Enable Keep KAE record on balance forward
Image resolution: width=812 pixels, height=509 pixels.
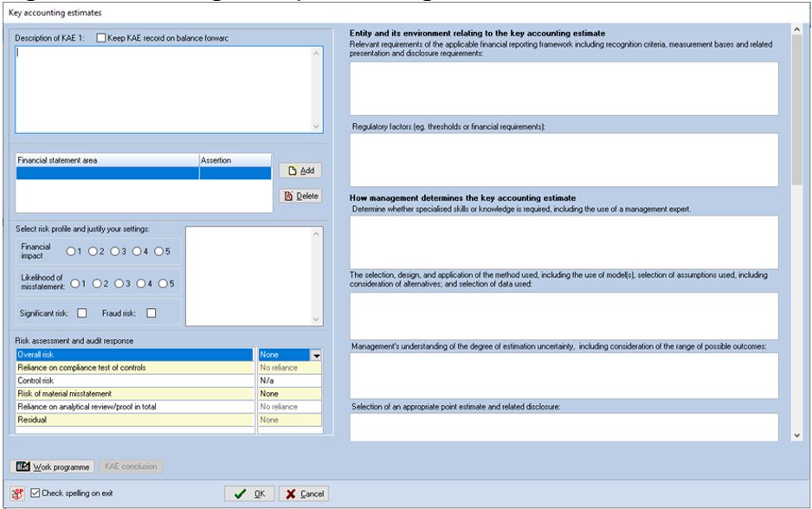[101, 38]
